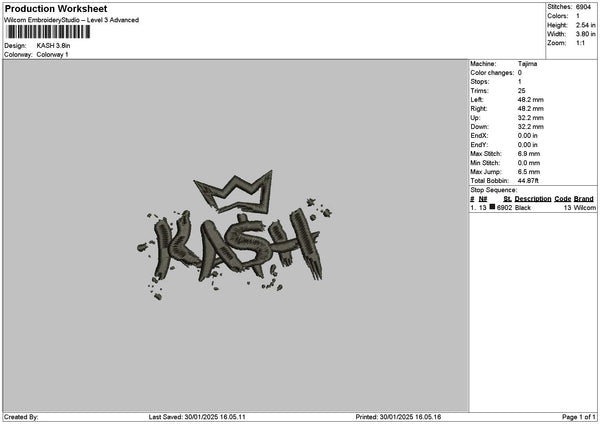Click the 'Wilcom' brand cell
The image size is (600, 424).
pyautogui.click(x=584, y=208)
